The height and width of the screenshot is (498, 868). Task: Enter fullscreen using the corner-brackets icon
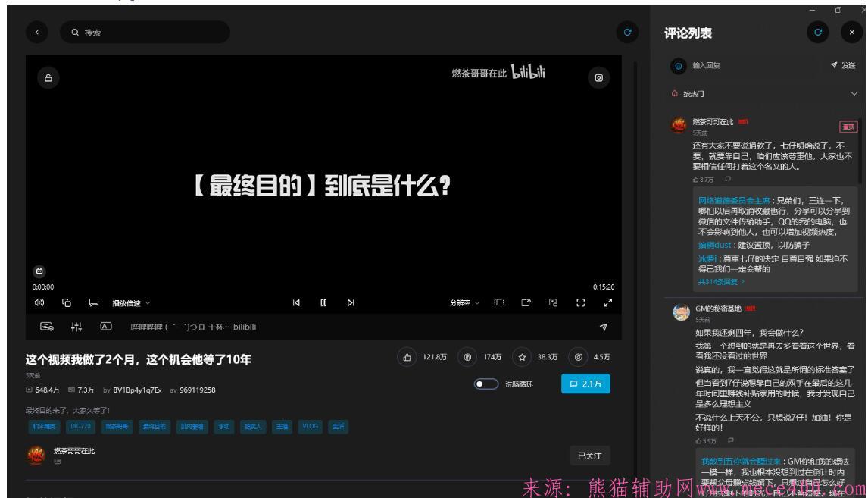pyautogui.click(x=581, y=303)
